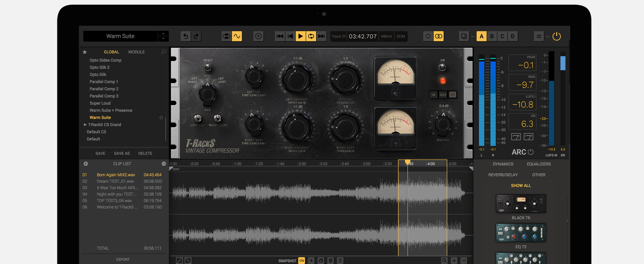Go to previous track marker

click(x=290, y=36)
